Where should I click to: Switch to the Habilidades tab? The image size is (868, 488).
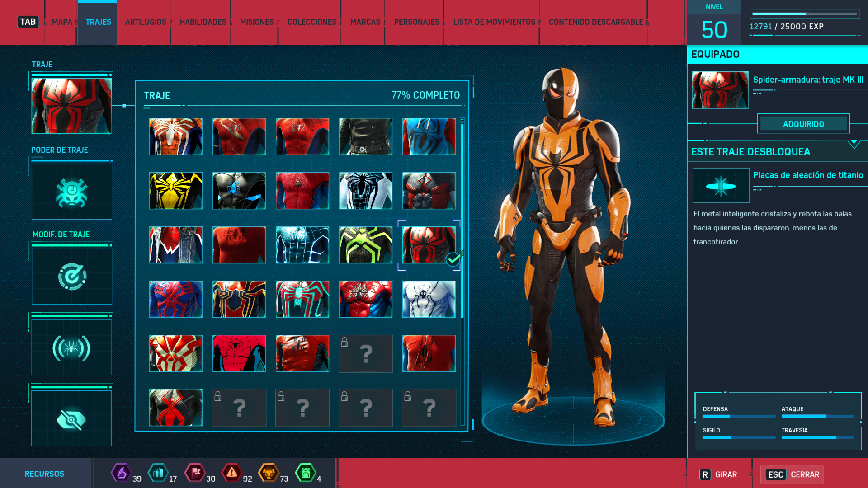203,22
